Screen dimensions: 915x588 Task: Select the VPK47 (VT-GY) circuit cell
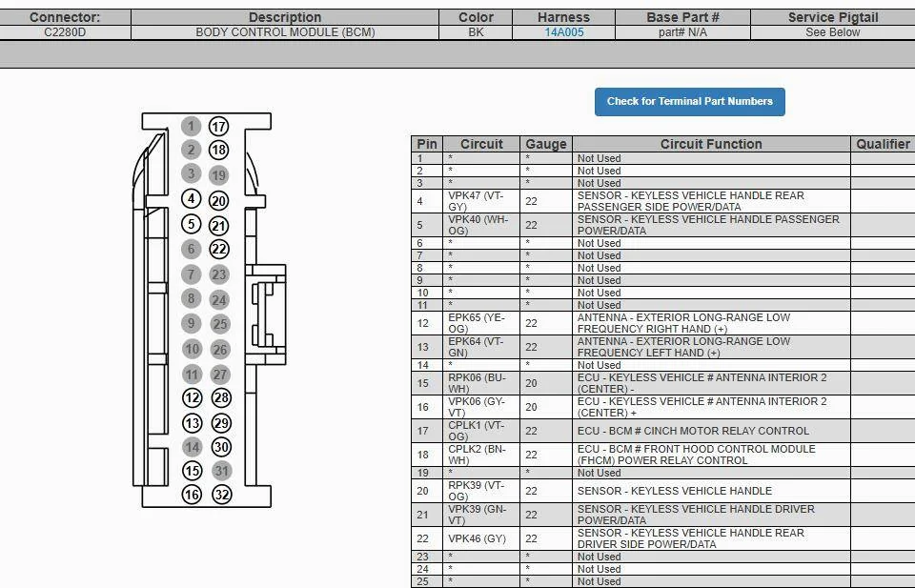[x=481, y=201]
